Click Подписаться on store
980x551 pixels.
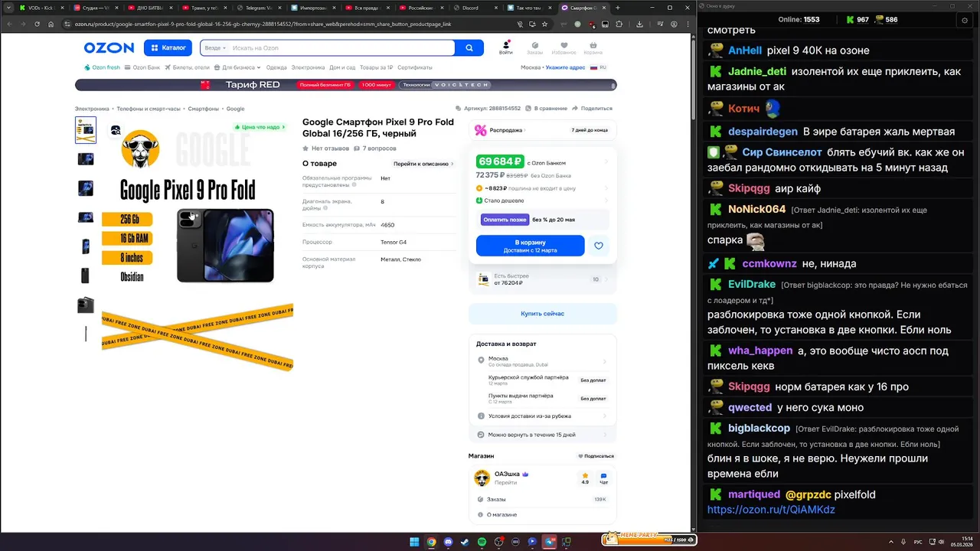click(x=596, y=456)
